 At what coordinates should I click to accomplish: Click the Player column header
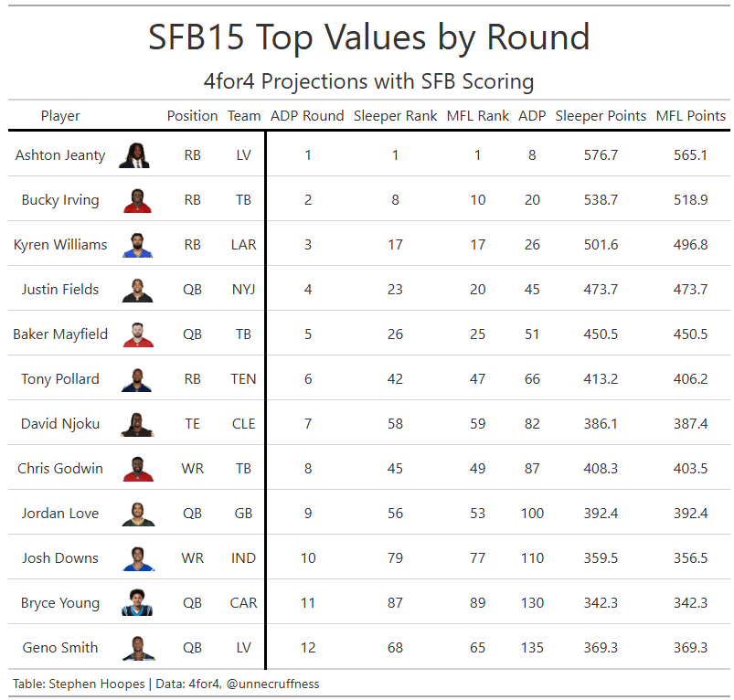(x=60, y=116)
